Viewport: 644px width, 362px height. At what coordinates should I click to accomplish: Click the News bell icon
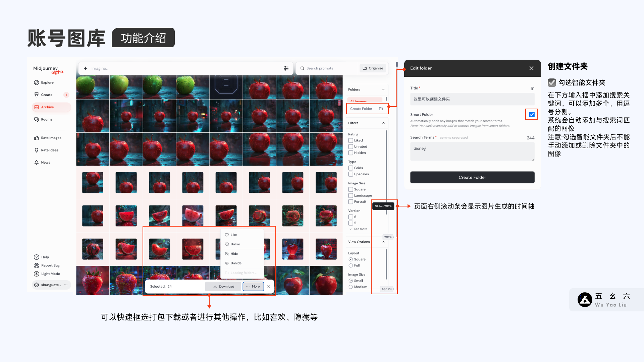[37, 163]
